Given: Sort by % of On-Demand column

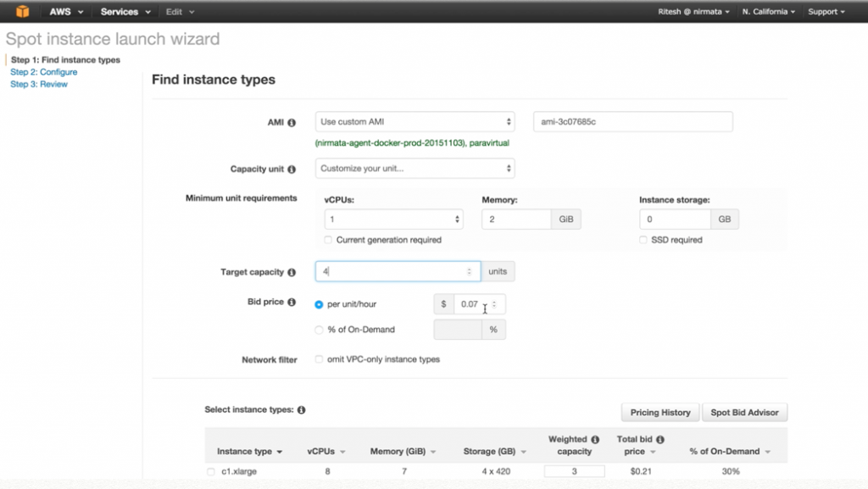Looking at the screenshot, I should tap(730, 452).
